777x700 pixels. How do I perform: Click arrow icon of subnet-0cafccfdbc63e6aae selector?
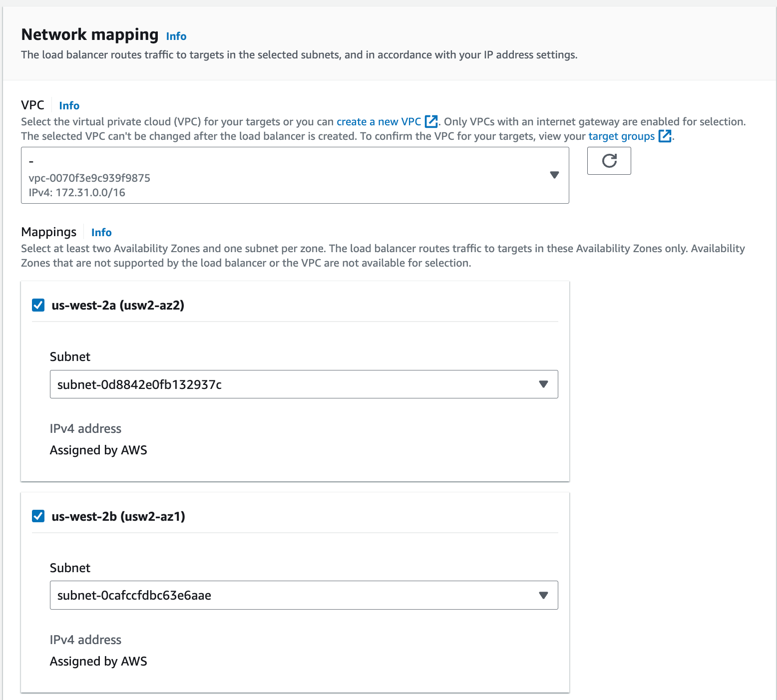543,595
